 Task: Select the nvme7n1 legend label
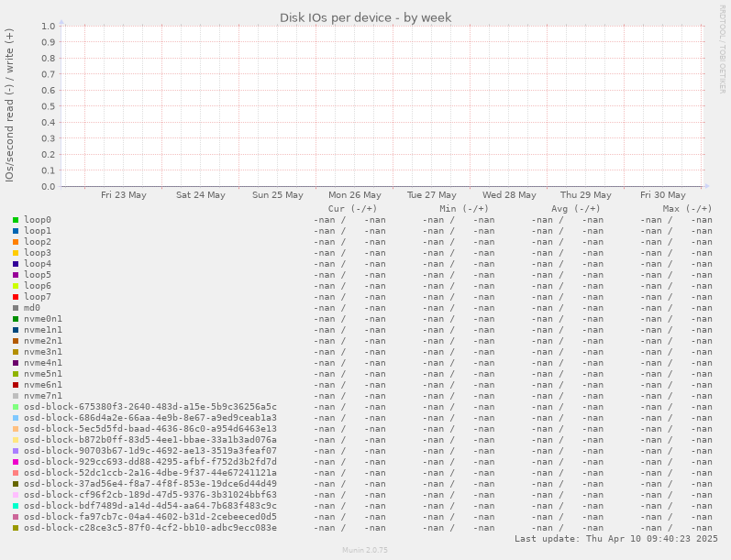click(43, 396)
